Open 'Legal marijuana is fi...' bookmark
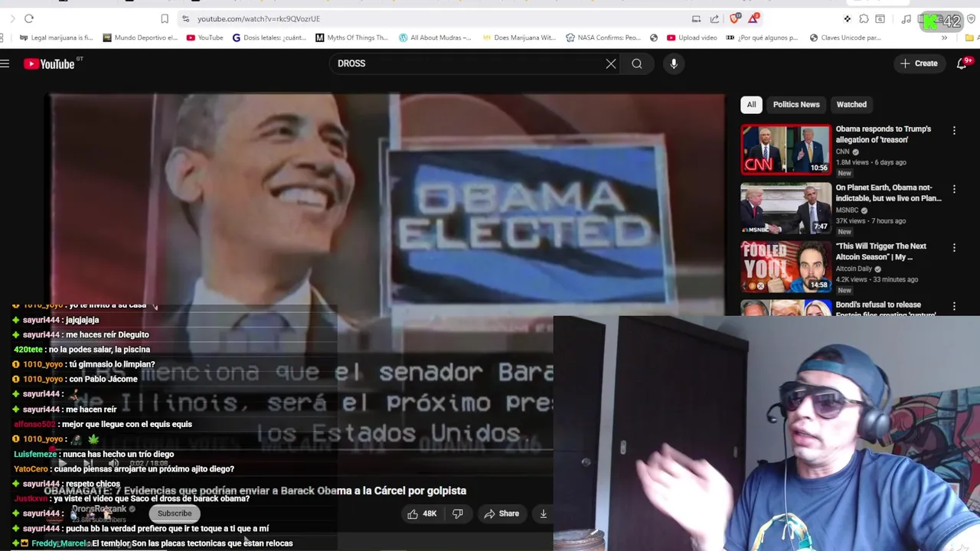 click(56, 37)
